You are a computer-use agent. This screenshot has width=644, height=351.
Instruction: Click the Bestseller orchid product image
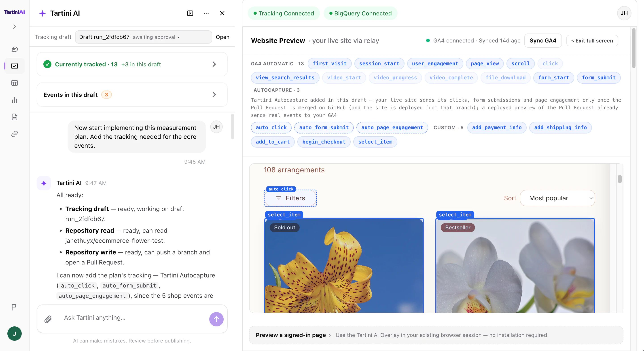[x=515, y=266]
